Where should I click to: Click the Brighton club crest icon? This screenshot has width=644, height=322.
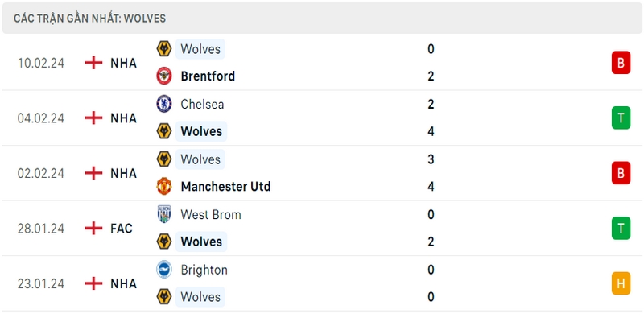tap(164, 270)
